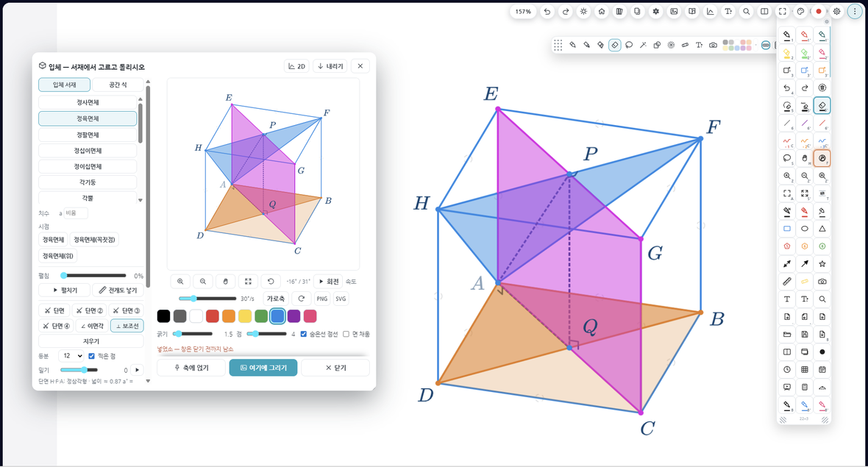
Task: Select the lasso tool in the floating toolbar
Action: 629,45
